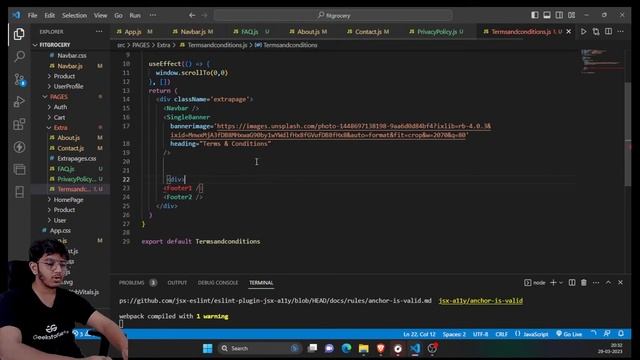Open the Extensions view

(x=19, y=124)
